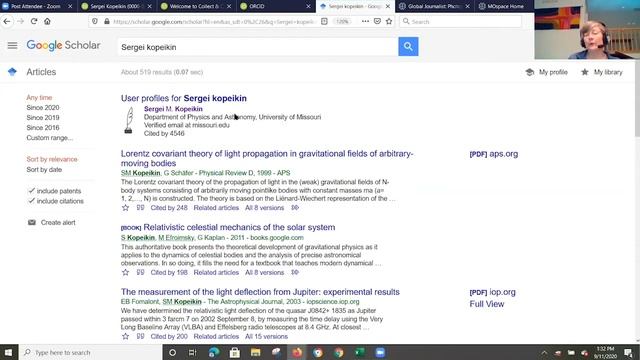Toggle reader view icon in address bar
The height and width of the screenshot is (360, 640).
pyautogui.click(x=324, y=21)
